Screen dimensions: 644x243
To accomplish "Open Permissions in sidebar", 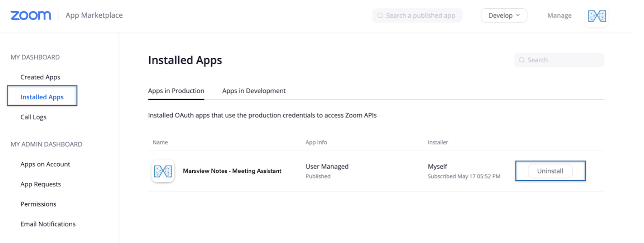I will pos(38,204).
